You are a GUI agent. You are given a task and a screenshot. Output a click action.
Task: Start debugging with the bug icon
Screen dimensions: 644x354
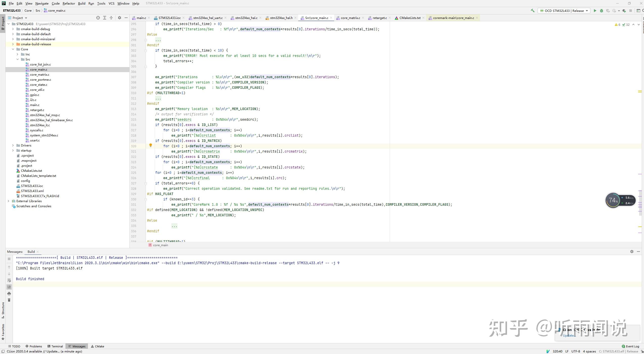click(602, 11)
